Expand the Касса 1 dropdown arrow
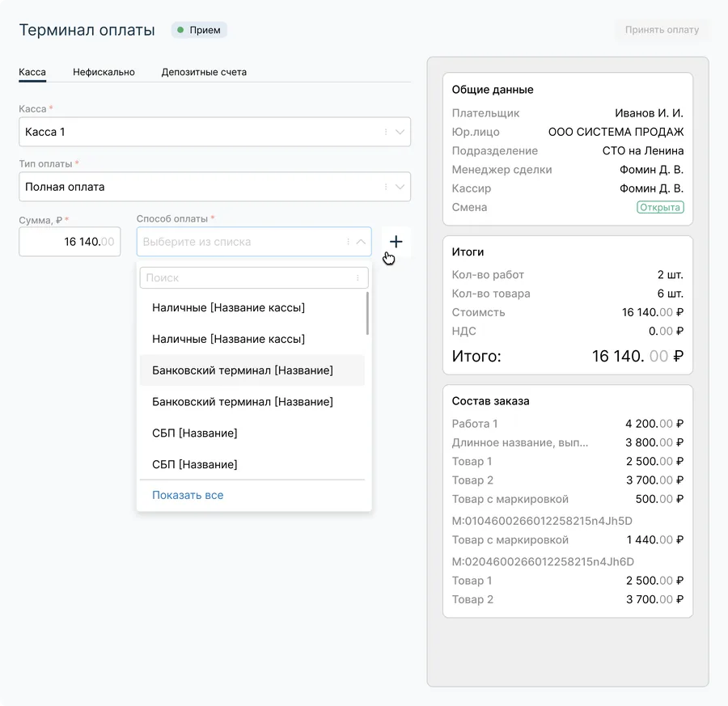 click(400, 132)
